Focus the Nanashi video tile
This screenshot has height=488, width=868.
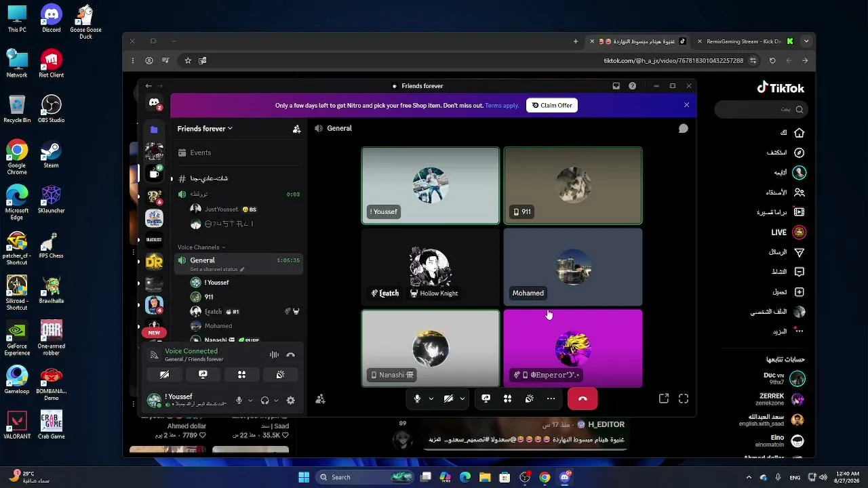431,348
